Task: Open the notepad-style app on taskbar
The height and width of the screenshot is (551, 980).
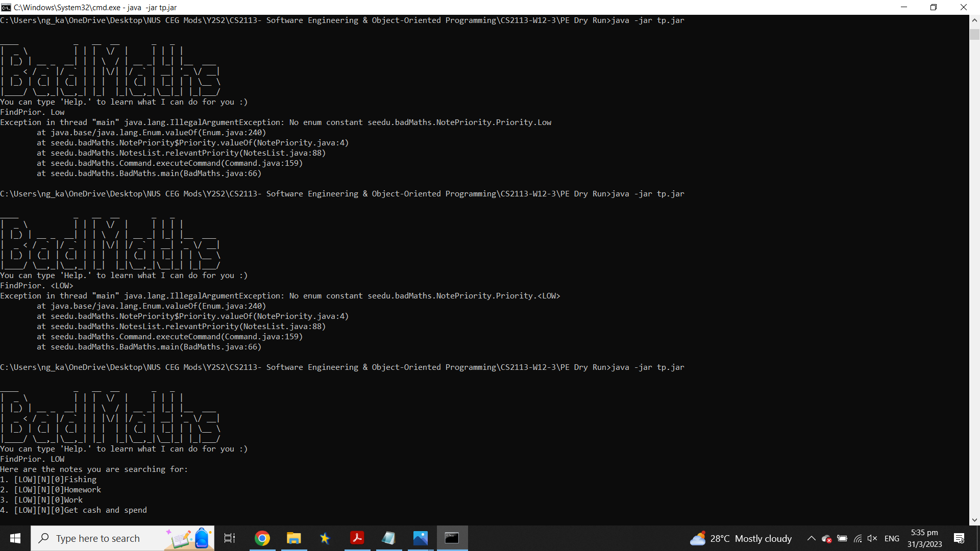Action: [389, 538]
